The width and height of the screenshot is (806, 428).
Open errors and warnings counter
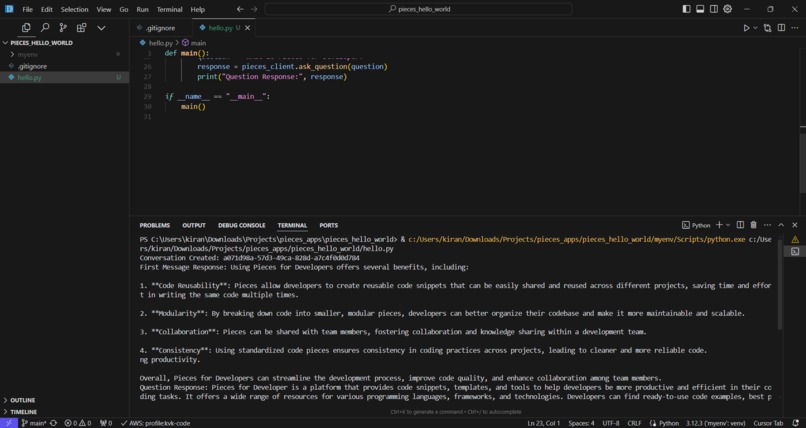78,423
